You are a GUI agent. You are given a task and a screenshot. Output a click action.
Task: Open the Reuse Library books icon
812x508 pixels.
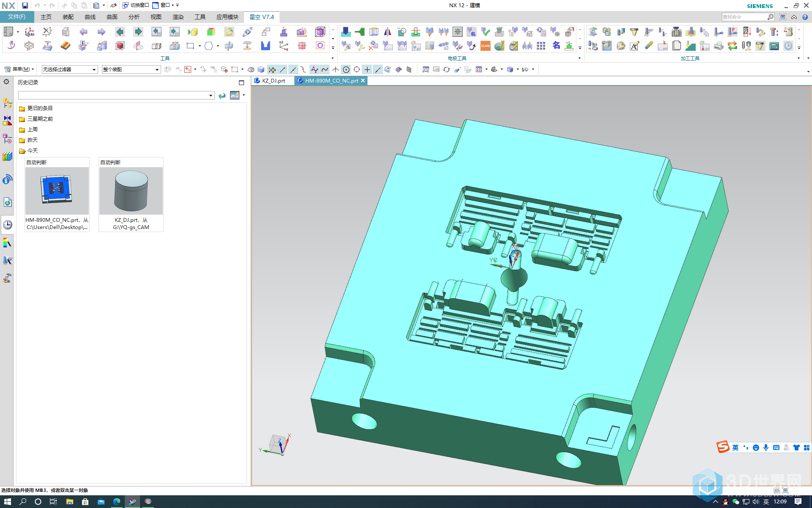(7, 157)
